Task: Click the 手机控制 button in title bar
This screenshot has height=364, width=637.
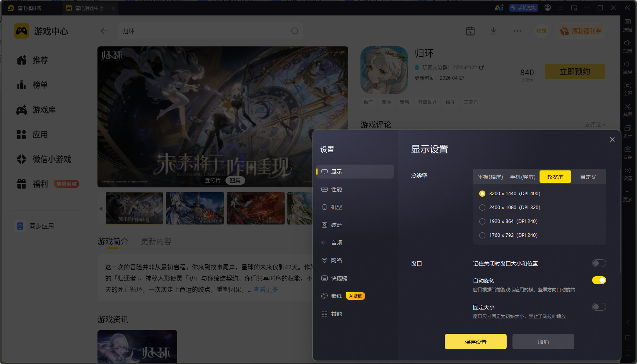Action: (524, 8)
